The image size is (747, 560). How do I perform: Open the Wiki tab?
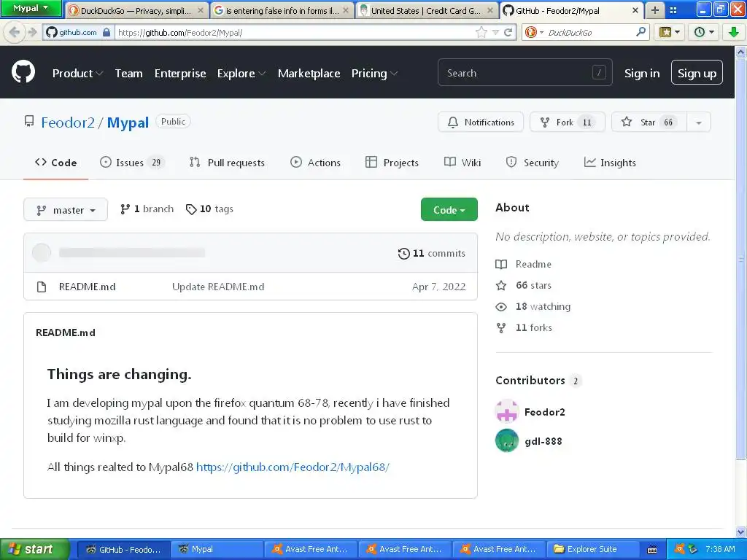pos(462,163)
